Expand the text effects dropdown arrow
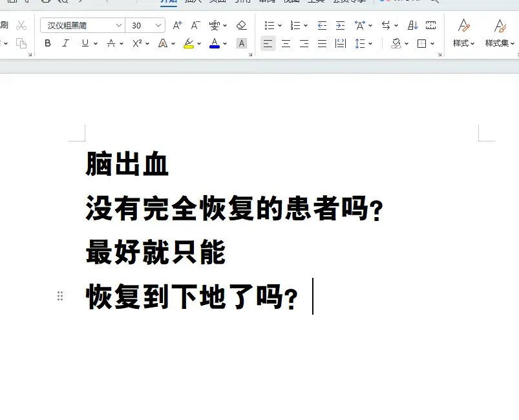The width and height of the screenshot is (519, 420). point(173,44)
